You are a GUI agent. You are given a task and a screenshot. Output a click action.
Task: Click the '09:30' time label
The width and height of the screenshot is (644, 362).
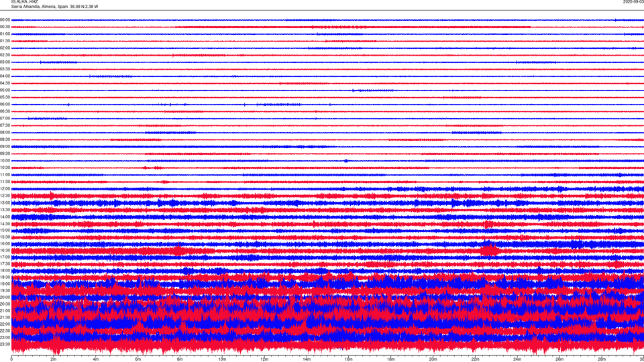5,154
